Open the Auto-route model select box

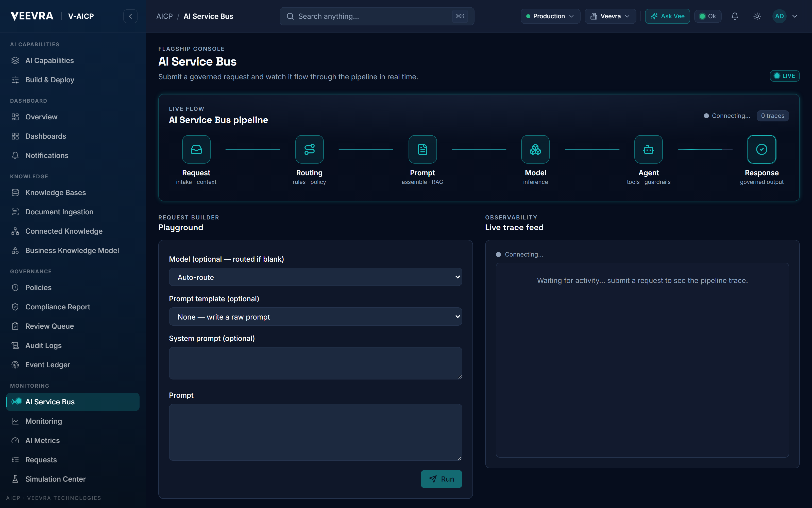tap(315, 277)
